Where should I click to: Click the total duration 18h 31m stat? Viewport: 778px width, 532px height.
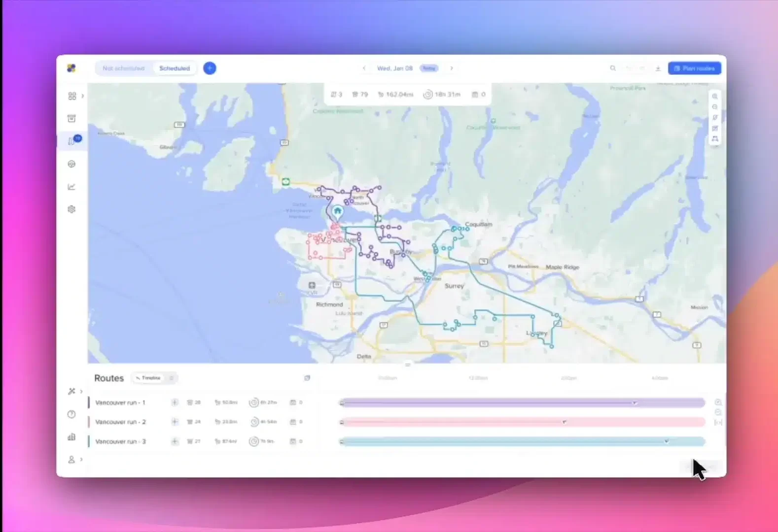coord(442,94)
